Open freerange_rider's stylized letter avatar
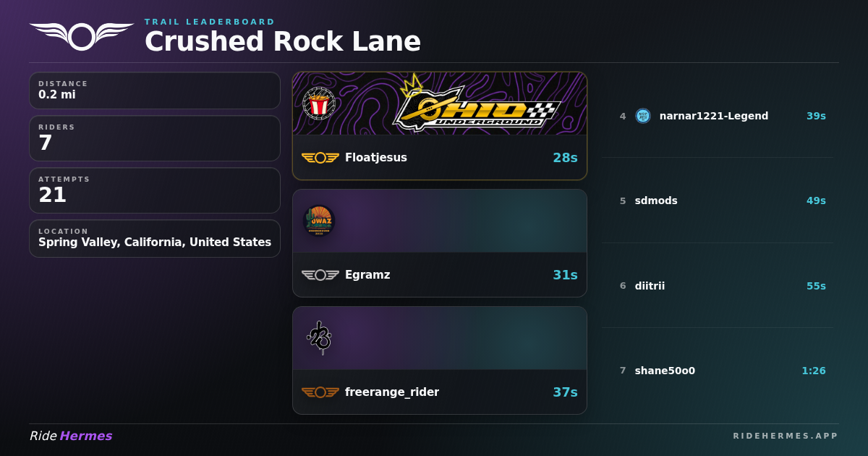Screen dimensions: 868x456 click(x=319, y=338)
